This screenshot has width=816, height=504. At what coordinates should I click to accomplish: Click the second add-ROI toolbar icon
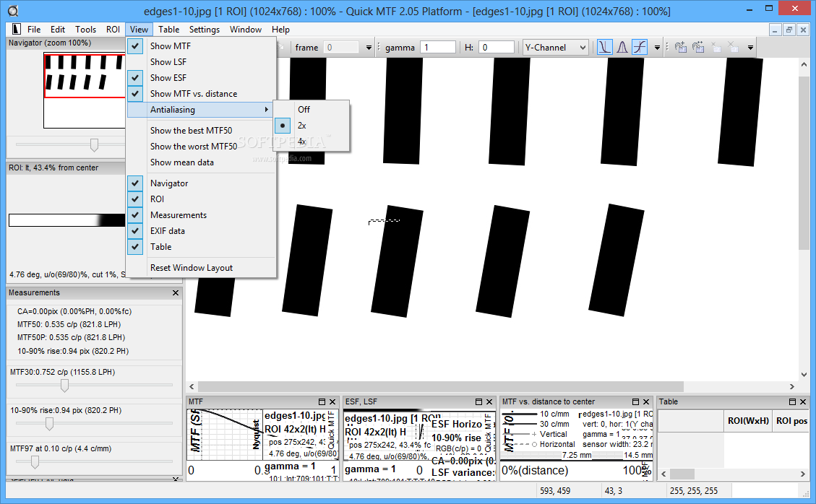698,48
